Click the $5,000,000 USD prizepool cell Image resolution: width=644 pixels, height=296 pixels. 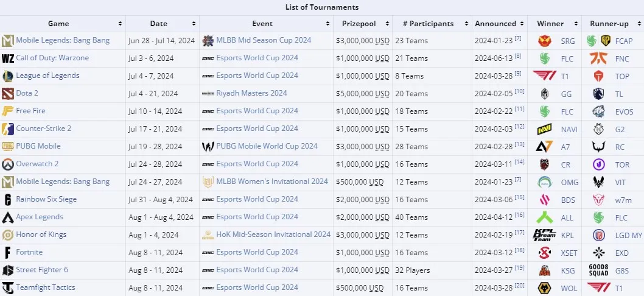pos(363,94)
